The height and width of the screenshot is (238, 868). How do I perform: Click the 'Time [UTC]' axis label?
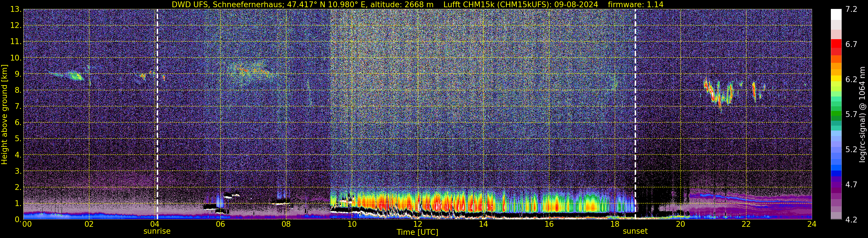pyautogui.click(x=417, y=232)
